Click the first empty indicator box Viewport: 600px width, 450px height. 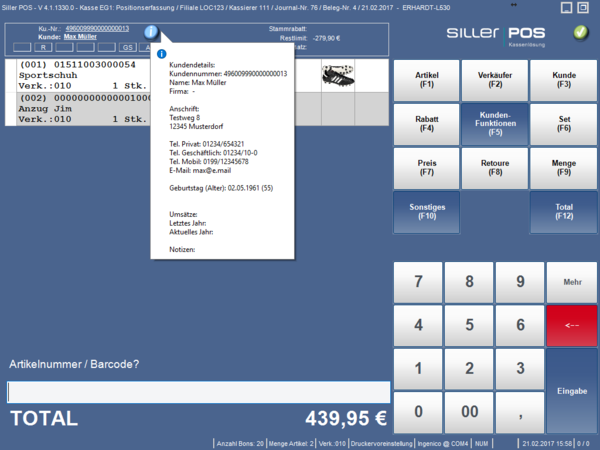click(22, 47)
